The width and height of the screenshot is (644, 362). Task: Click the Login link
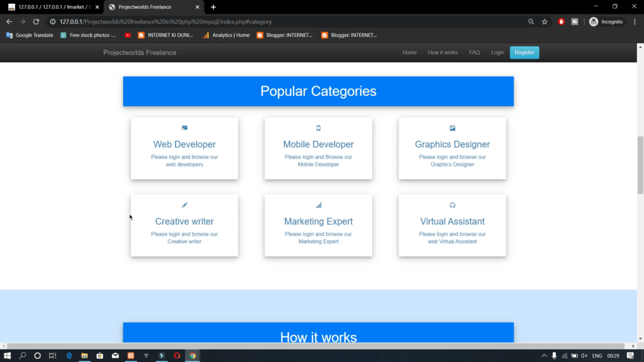(x=497, y=53)
